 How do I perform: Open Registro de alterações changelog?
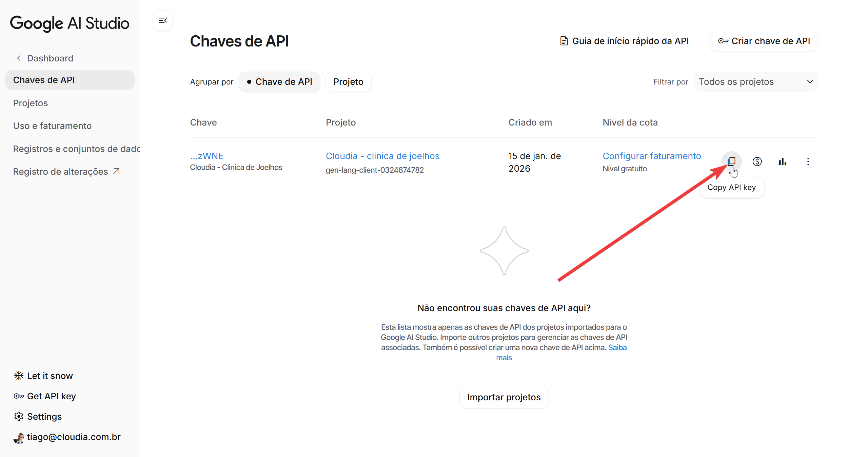tap(66, 172)
